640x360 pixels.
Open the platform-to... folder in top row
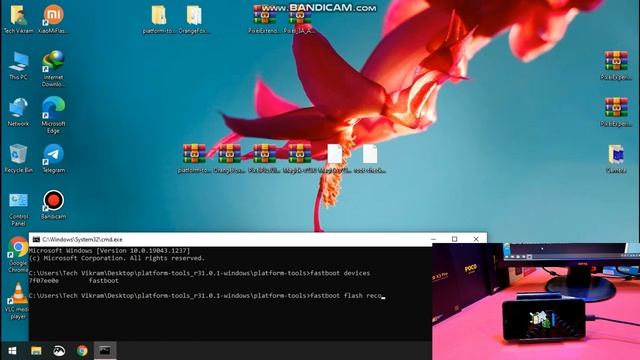(x=159, y=19)
